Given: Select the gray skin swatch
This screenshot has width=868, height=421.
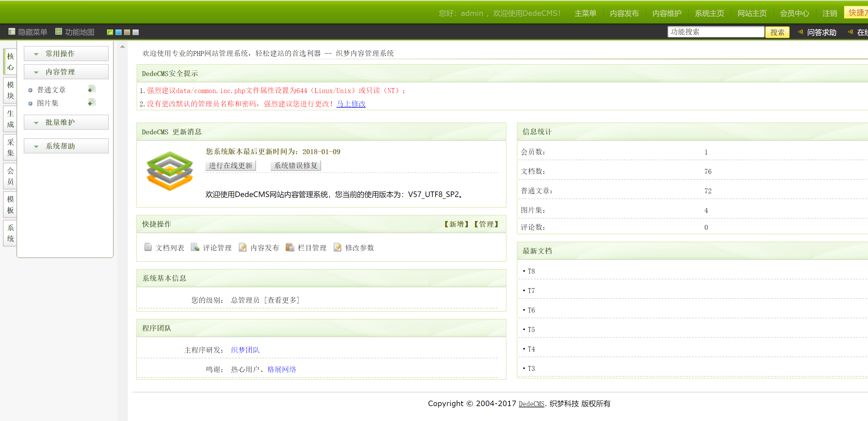Looking at the screenshot, I should pos(136,32).
